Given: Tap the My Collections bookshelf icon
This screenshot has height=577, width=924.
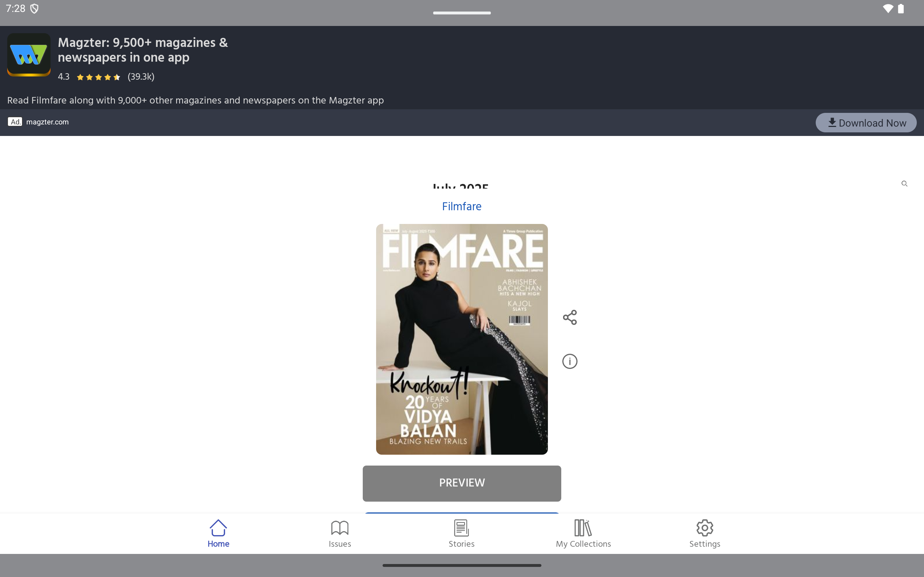Looking at the screenshot, I should (583, 528).
